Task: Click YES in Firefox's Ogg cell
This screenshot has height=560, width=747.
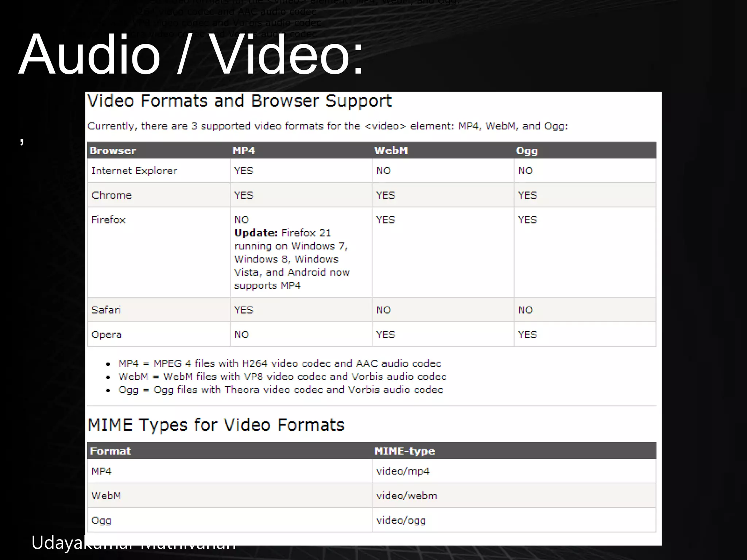Action: (x=527, y=219)
